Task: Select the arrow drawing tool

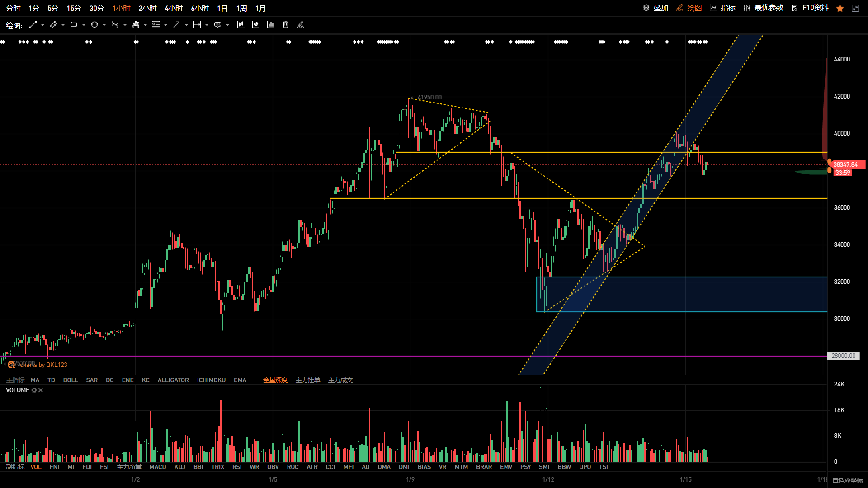Action: pyautogui.click(x=176, y=25)
